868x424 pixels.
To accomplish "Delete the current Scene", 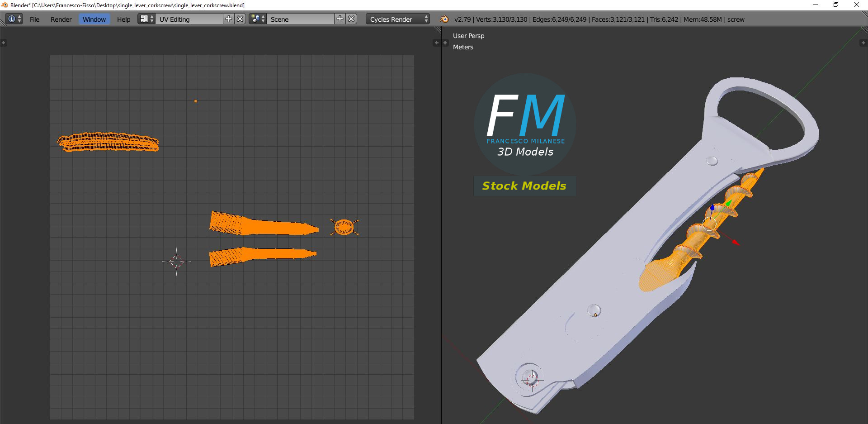I will [x=351, y=19].
